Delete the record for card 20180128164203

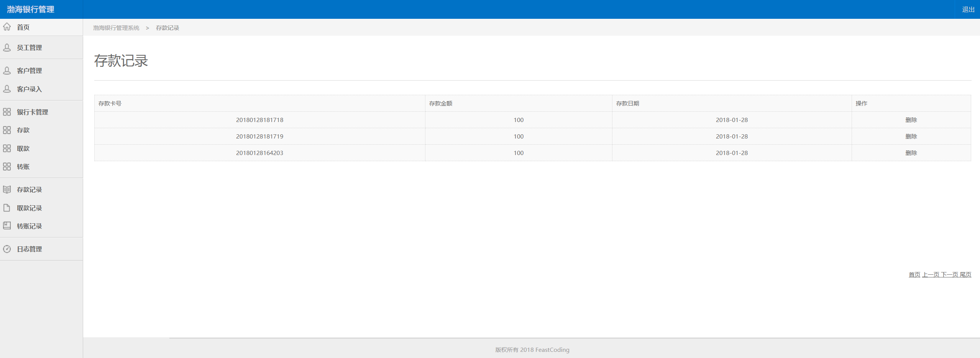click(911, 153)
